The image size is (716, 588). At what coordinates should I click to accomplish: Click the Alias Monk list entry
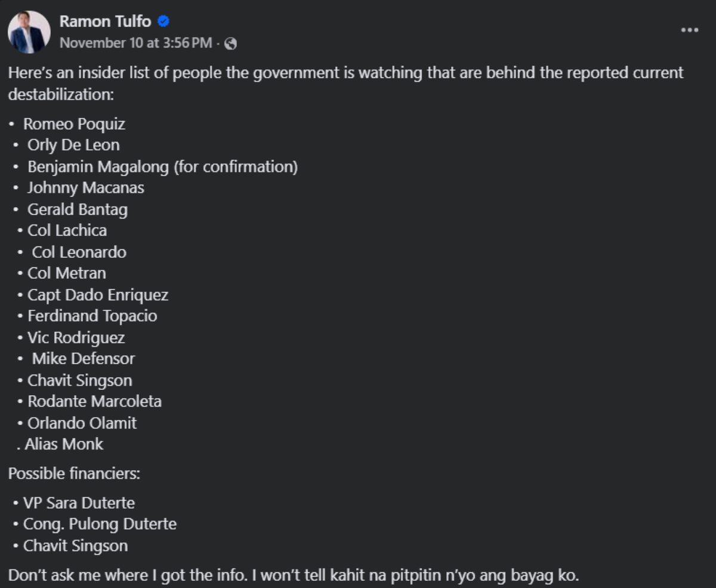64,444
